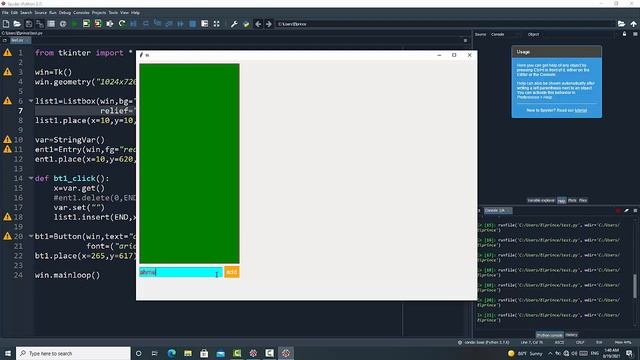Image resolution: width=640 pixels, height=360 pixels.
Task: Click the orange add button in tk window
Action: coord(231,272)
